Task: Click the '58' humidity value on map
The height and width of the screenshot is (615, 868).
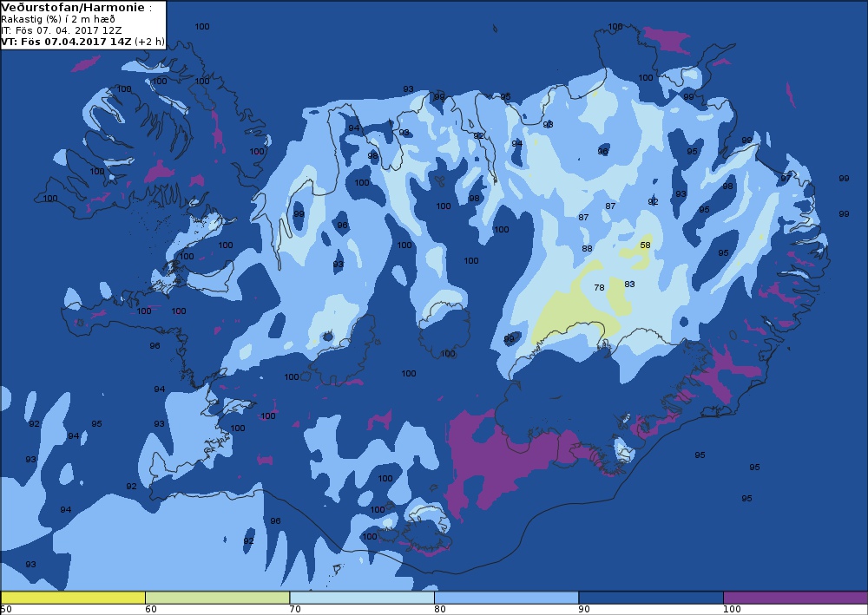Action: tap(645, 245)
